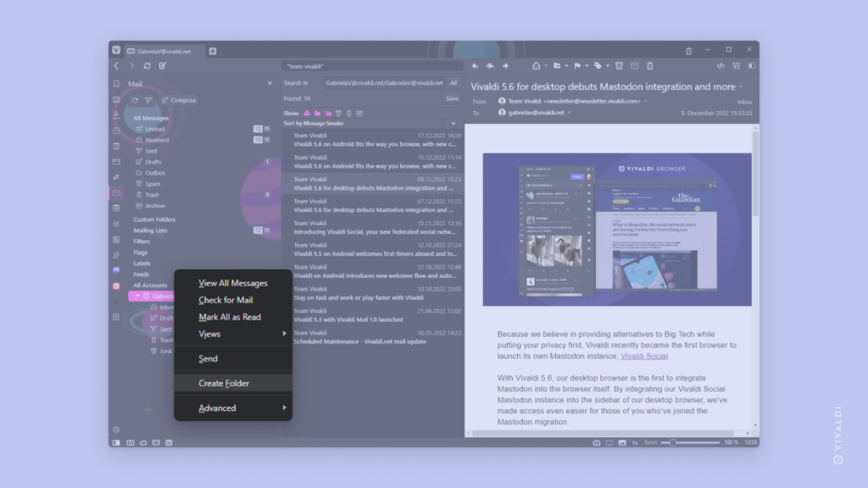The width and height of the screenshot is (868, 488).
Task: Open the Translate panel icon
Action: [x=116, y=177]
